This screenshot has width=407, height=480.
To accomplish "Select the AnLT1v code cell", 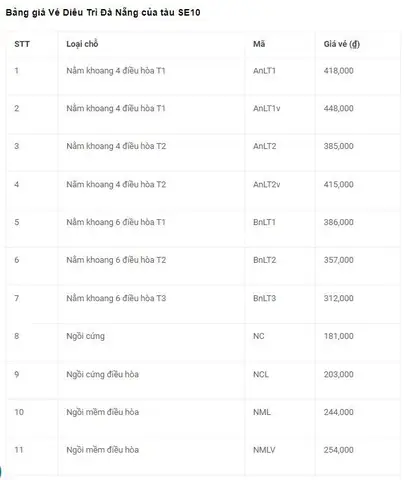I will coord(267,108).
